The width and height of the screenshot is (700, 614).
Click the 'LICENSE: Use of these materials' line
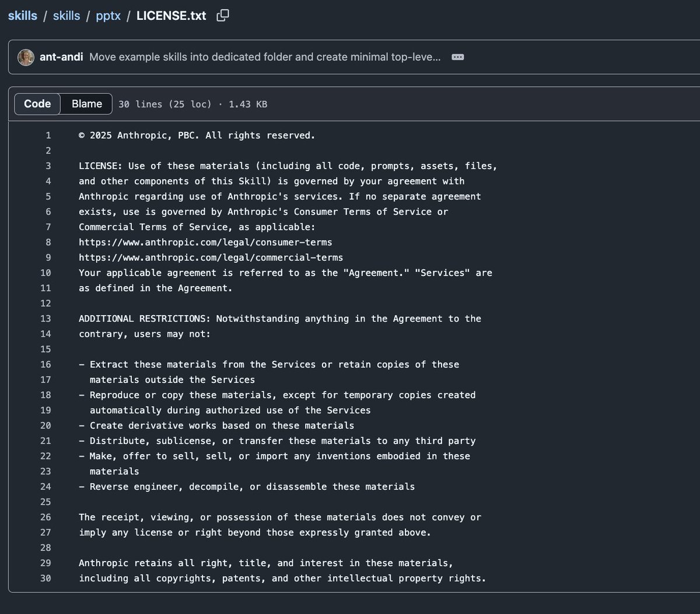(288, 166)
